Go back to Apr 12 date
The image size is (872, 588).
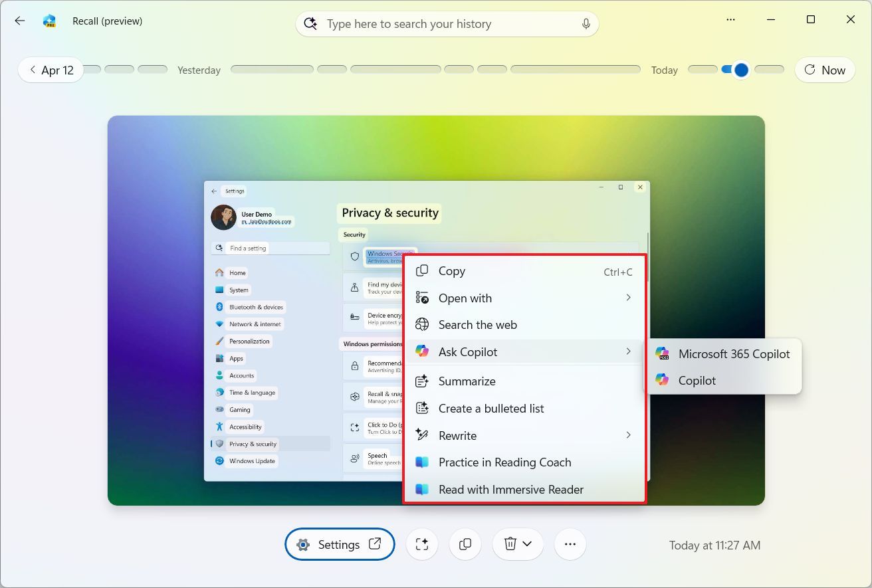pos(51,70)
